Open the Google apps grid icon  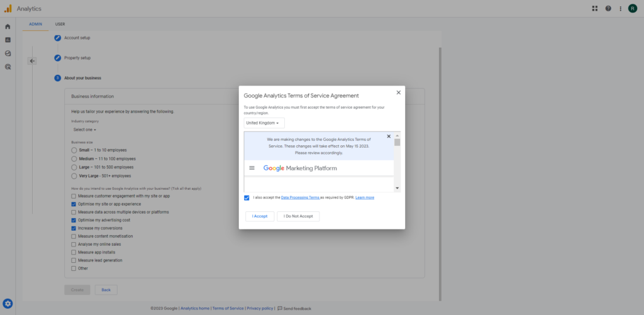[595, 9]
